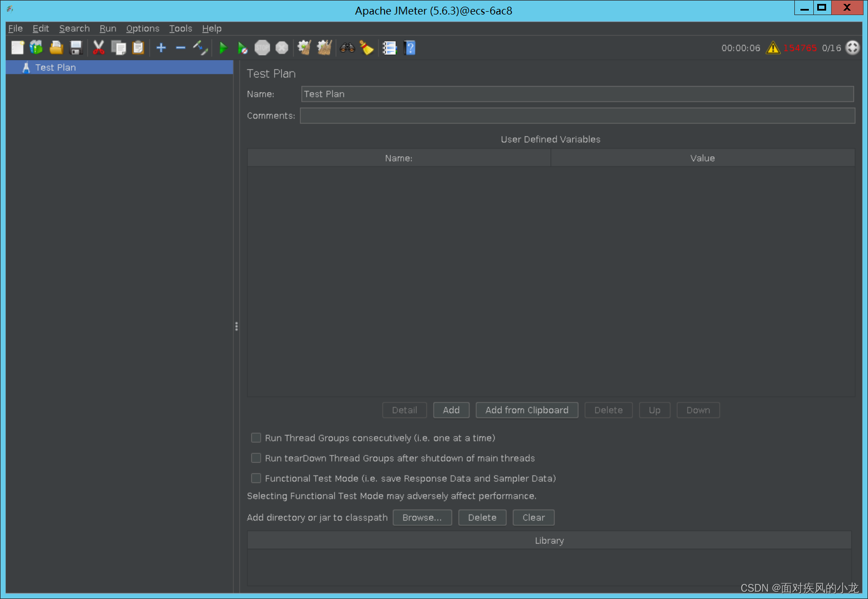The width and height of the screenshot is (868, 599).
Task: Open the Run menu
Action: coord(107,28)
